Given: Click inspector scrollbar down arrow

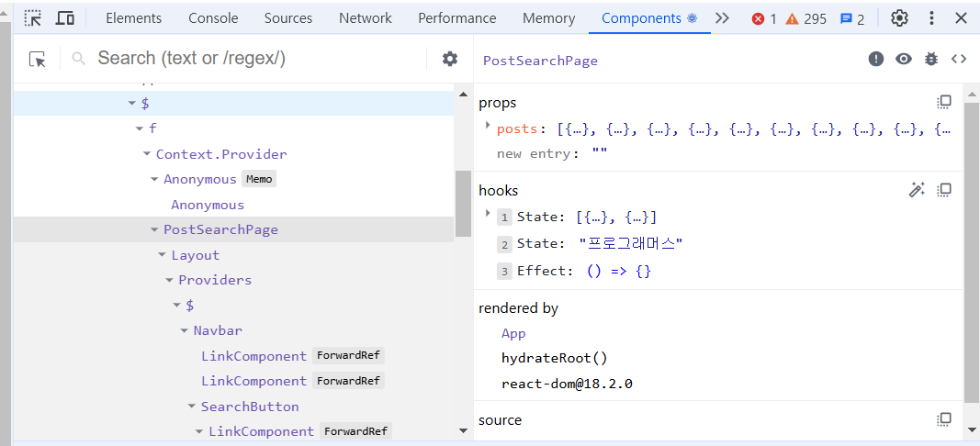Looking at the screenshot, I should click(972, 430).
